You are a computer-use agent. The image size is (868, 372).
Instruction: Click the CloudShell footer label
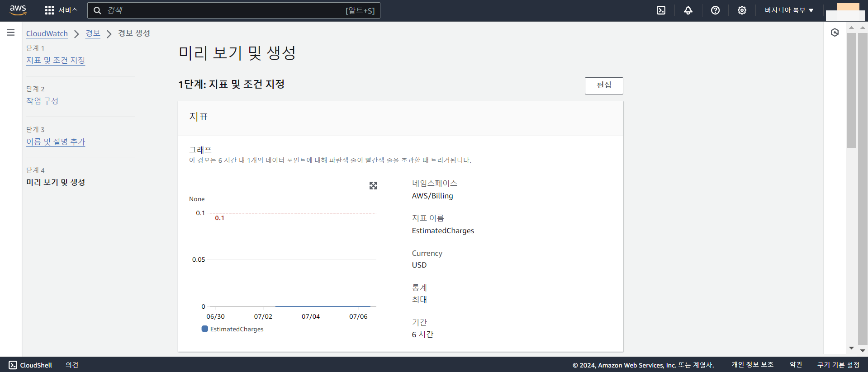(36, 365)
